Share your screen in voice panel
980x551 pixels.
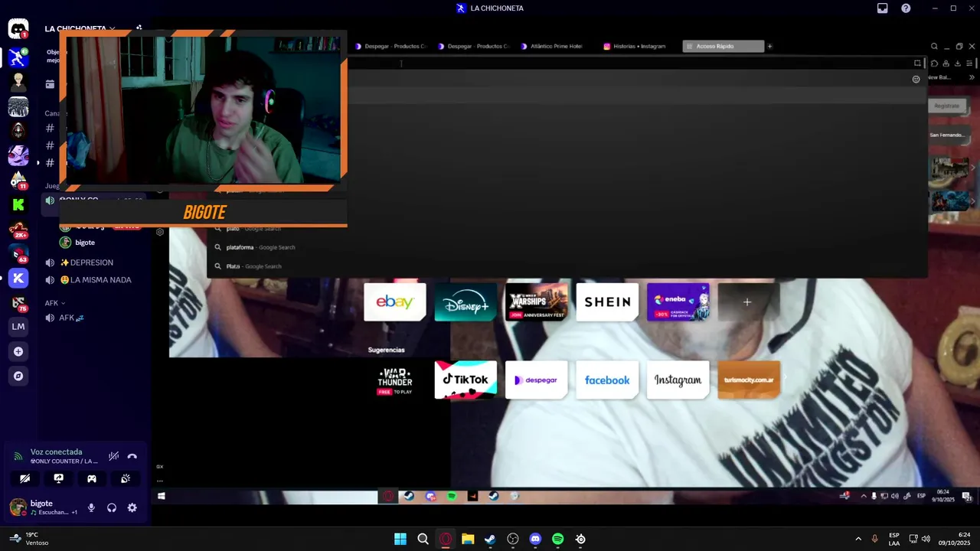[58, 478]
